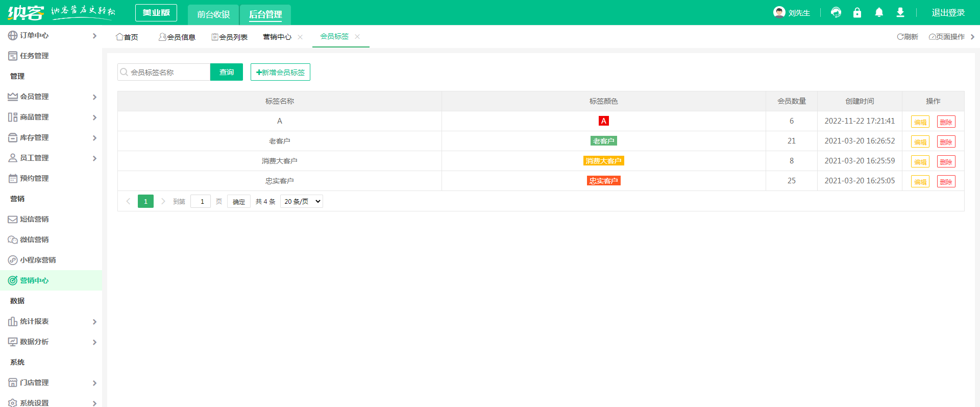This screenshot has width=980, height=407.
Task: Open 小程序营销 in sidebar
Action: [38, 260]
